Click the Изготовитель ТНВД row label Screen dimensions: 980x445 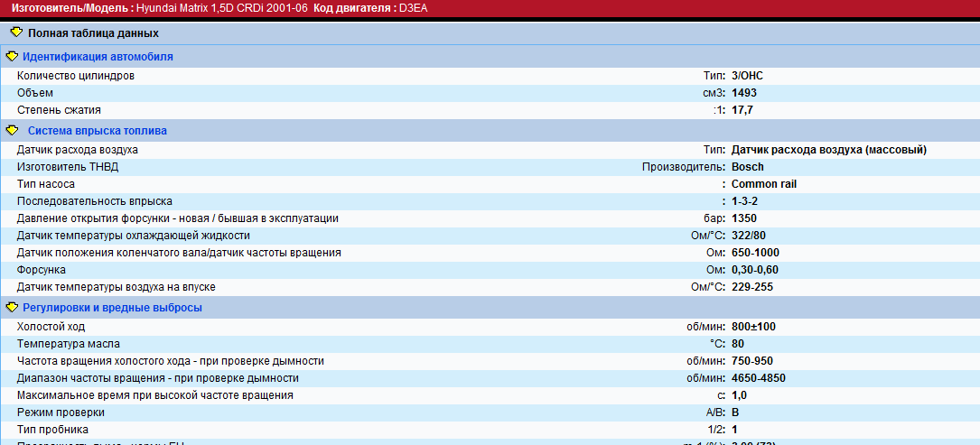68,167
